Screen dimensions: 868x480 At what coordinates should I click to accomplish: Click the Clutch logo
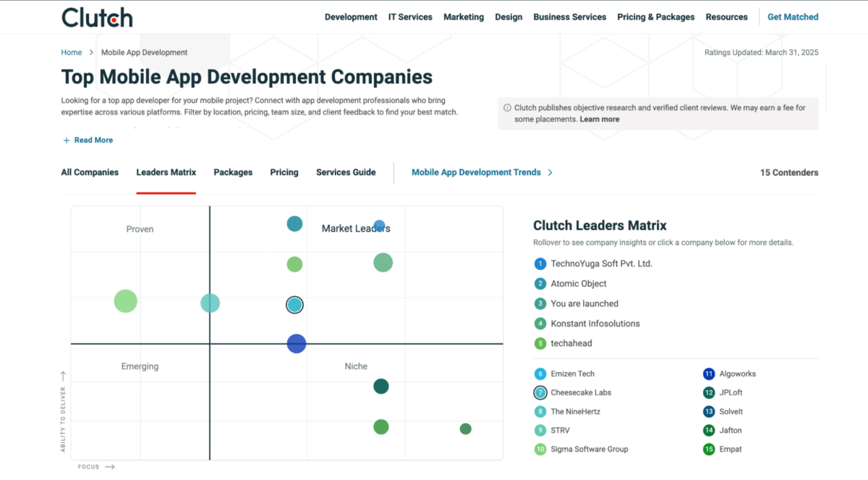coord(97,17)
